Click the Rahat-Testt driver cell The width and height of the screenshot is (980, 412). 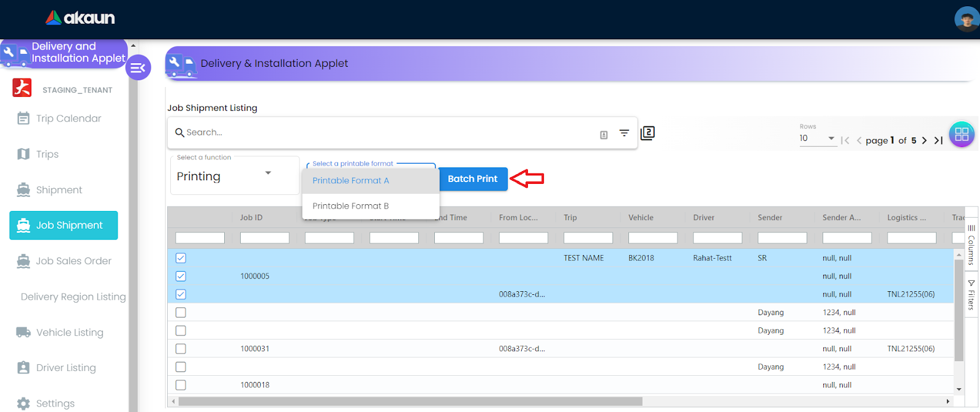tap(712, 258)
